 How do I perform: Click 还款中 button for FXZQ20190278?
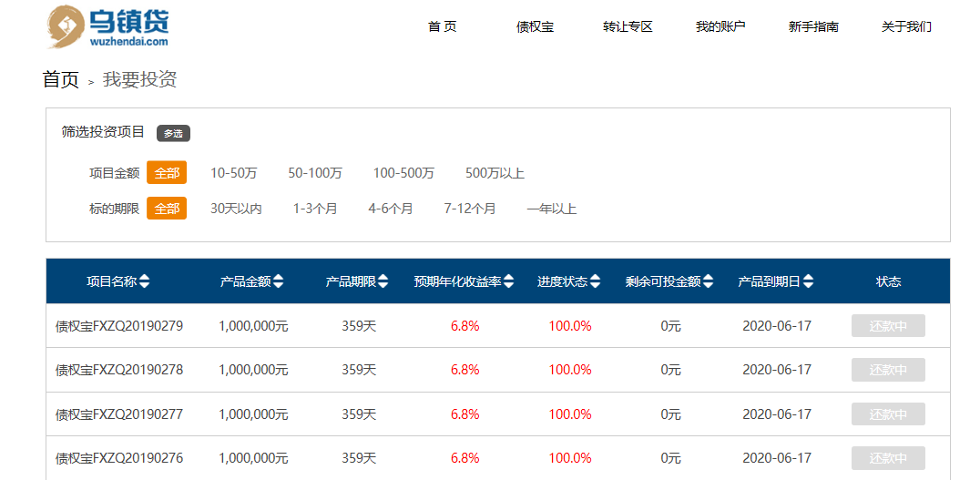pos(888,370)
